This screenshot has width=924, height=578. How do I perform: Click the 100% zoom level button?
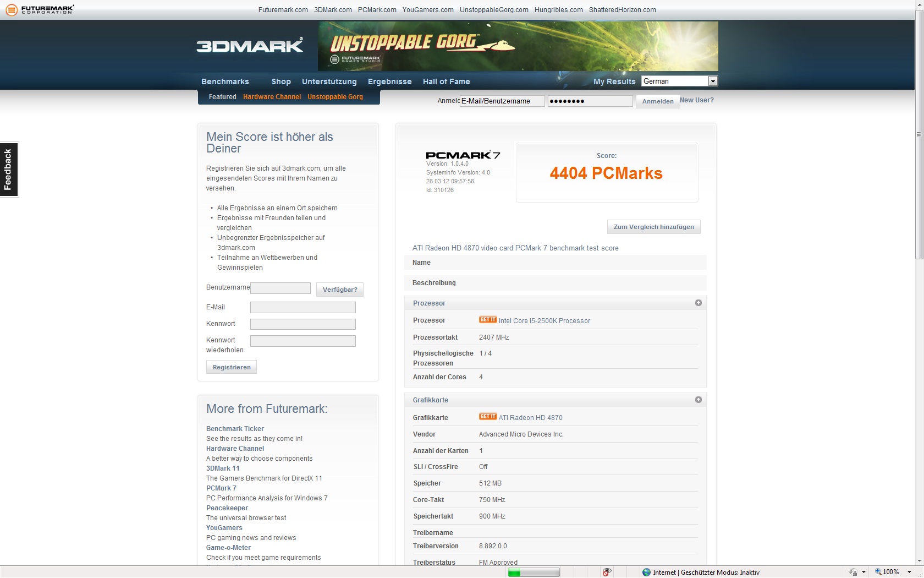coord(887,572)
